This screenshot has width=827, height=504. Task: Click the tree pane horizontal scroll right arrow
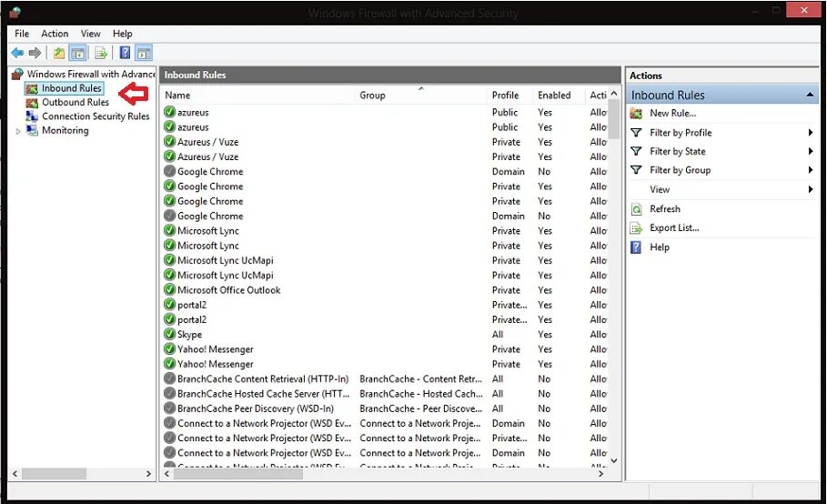[148, 474]
